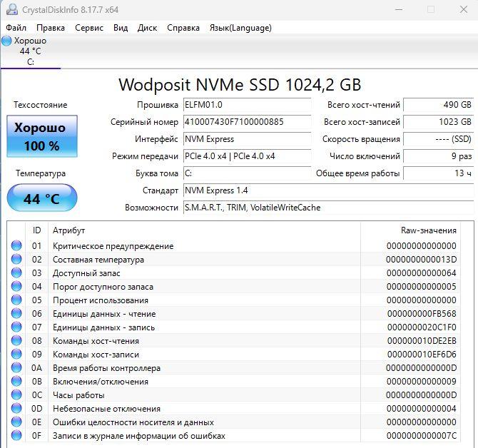Open the Язык(Language) menu
Screen dimensions: 478x448
(x=240, y=28)
